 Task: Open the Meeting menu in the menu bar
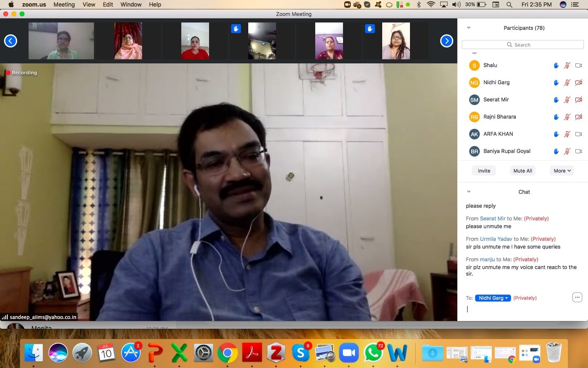coord(64,4)
